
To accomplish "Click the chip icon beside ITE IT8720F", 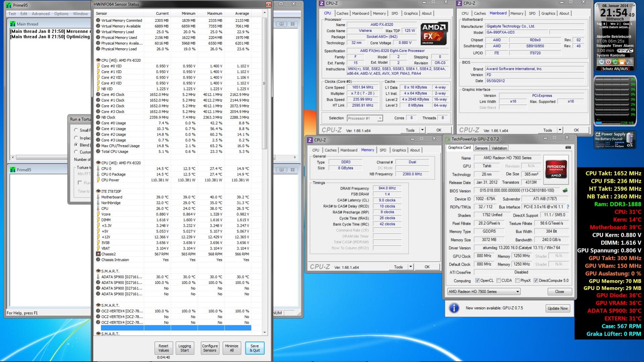I will coord(98,191).
